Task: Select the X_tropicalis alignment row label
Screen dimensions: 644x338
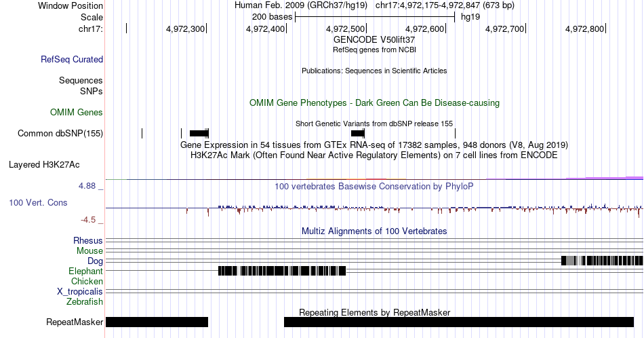Action: pos(80,292)
